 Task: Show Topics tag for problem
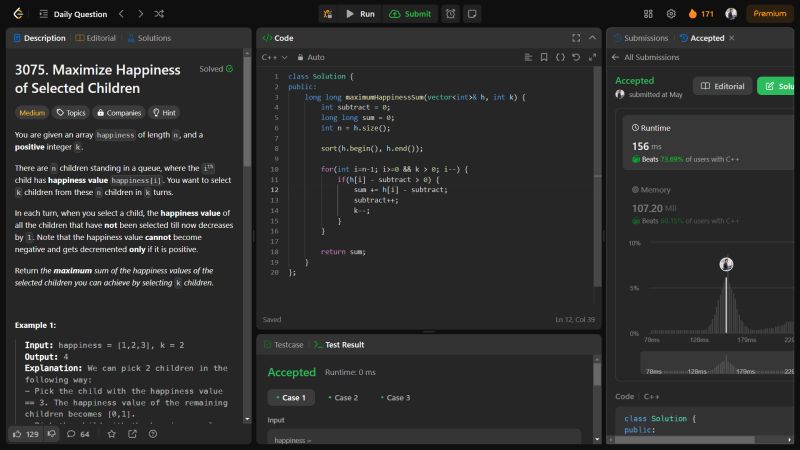click(x=71, y=113)
